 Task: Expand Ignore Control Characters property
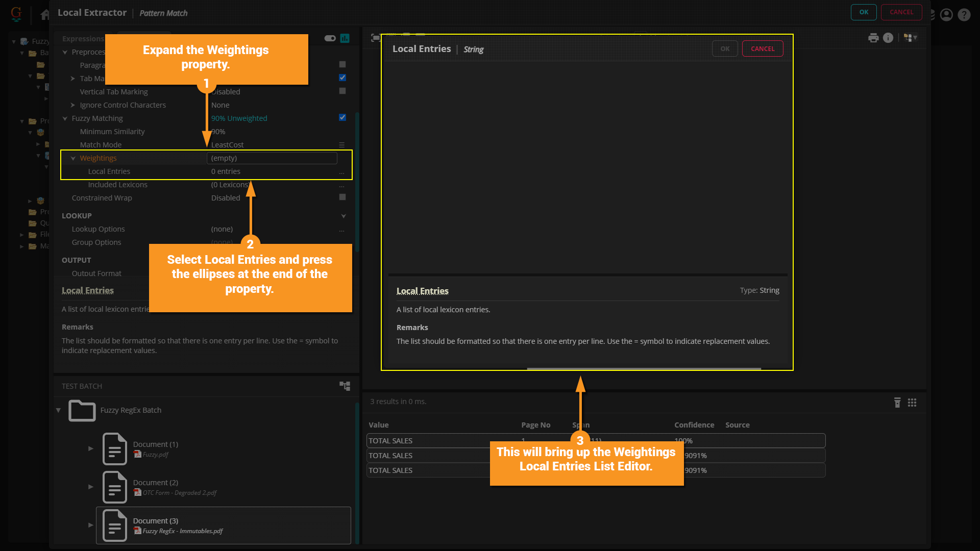click(x=73, y=105)
